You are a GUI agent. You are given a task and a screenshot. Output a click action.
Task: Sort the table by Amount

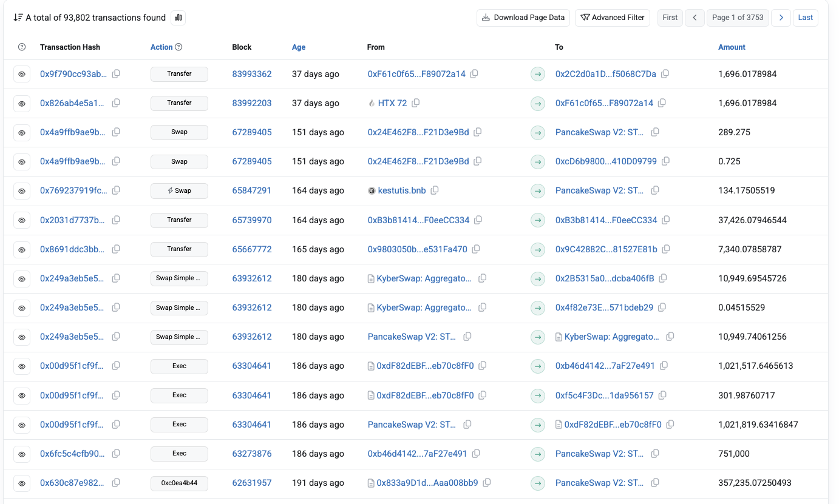pyautogui.click(x=732, y=47)
